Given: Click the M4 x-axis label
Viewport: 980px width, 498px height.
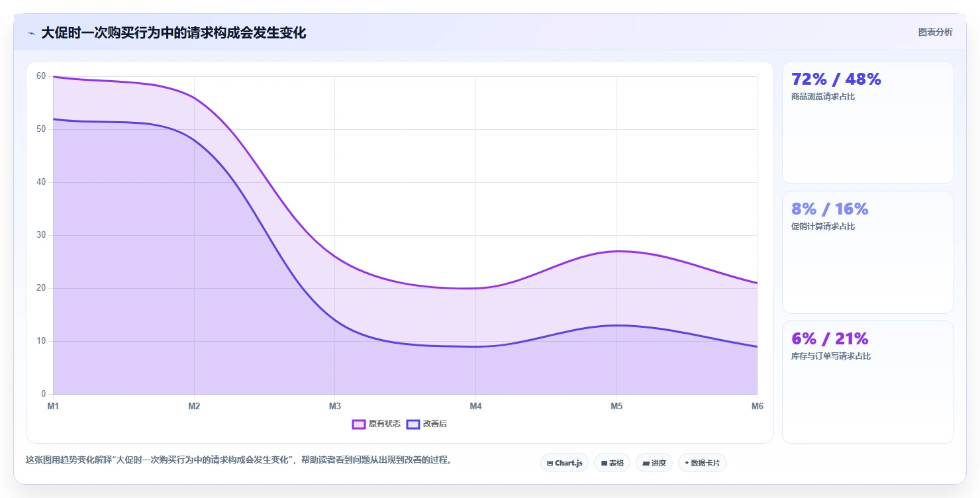Looking at the screenshot, I should coord(475,406).
